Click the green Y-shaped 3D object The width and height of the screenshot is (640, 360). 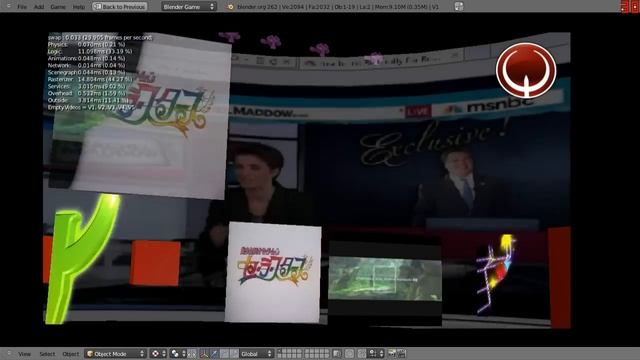pos(80,258)
